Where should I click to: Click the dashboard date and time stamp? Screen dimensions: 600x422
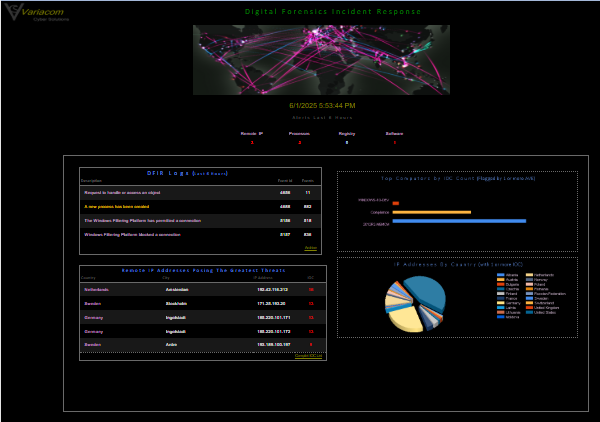click(x=322, y=105)
